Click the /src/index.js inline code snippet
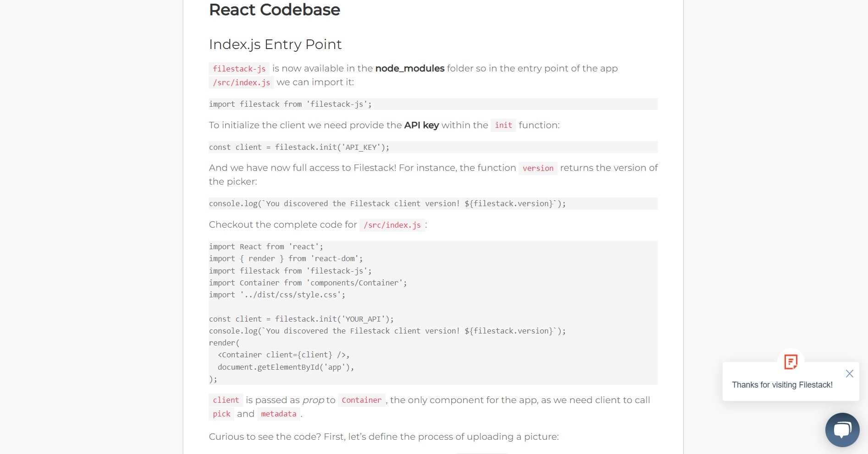Viewport: 868px width, 454px height. [241, 82]
